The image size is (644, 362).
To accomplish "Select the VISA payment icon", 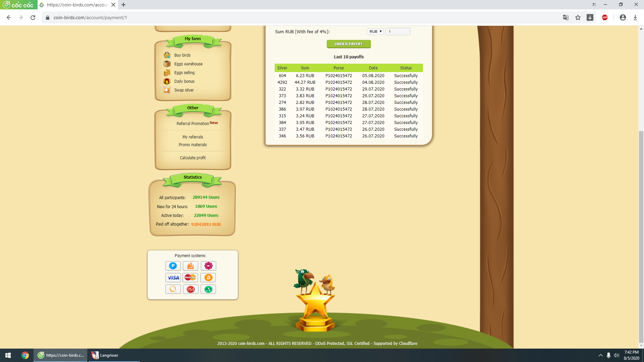I will 173,278.
